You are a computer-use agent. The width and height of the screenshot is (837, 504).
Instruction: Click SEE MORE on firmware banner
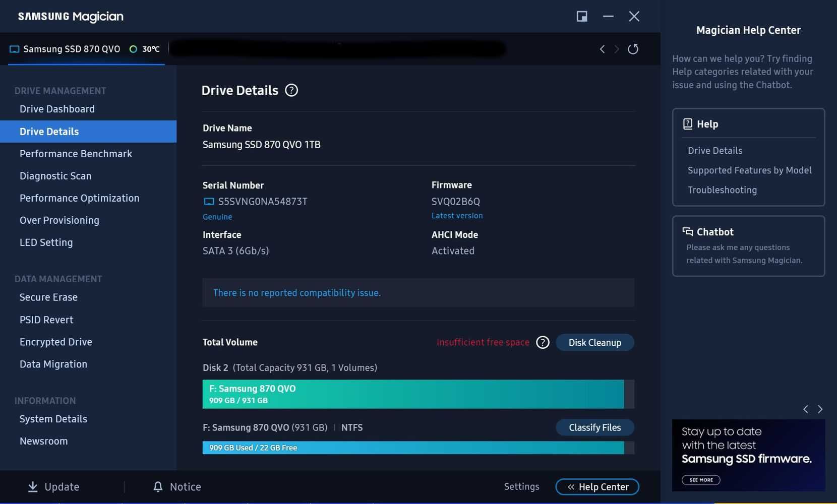coord(701,480)
